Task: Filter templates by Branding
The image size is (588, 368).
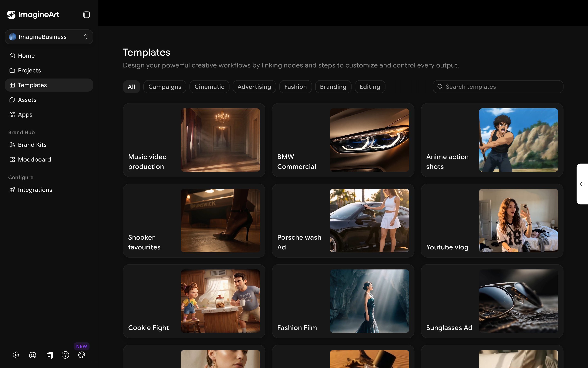Action: [333, 87]
